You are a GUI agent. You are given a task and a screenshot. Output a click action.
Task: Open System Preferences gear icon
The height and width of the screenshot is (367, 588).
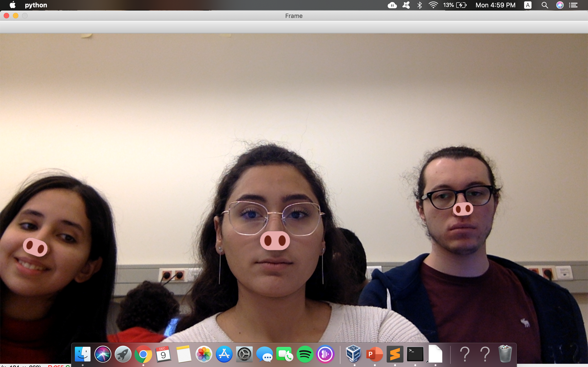coord(244,354)
